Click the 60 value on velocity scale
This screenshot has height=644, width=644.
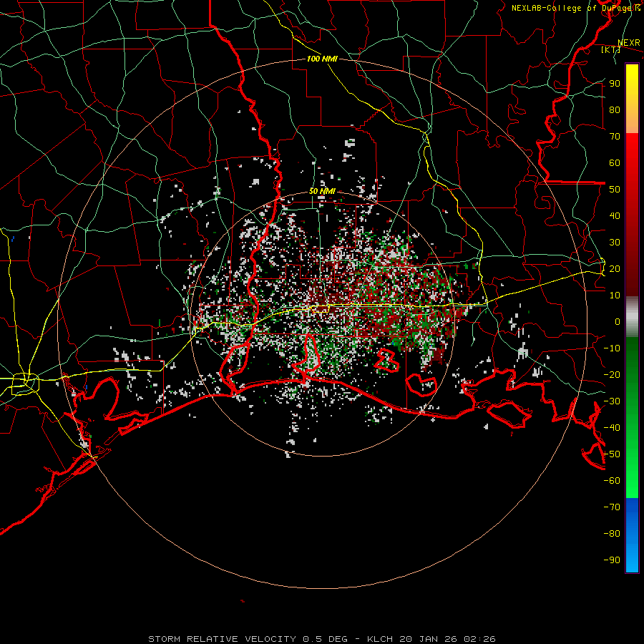tap(615, 162)
